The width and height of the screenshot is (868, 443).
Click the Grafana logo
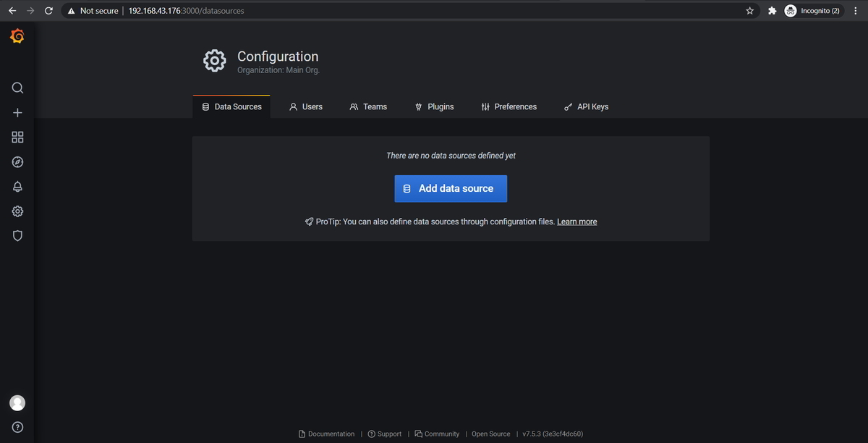point(17,35)
